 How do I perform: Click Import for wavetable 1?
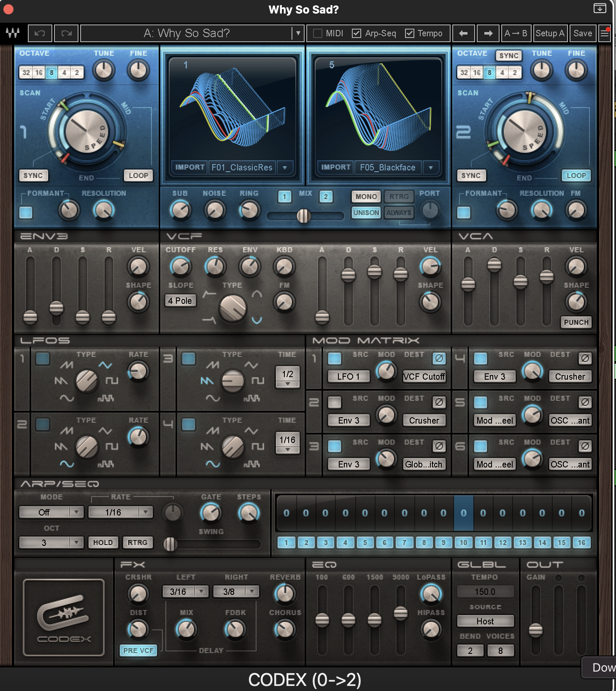190,167
